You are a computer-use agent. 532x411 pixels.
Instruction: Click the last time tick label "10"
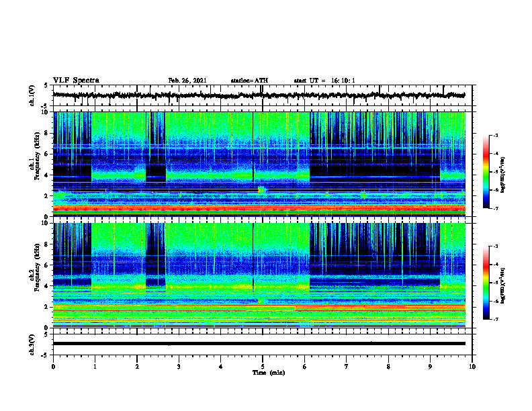(472, 367)
